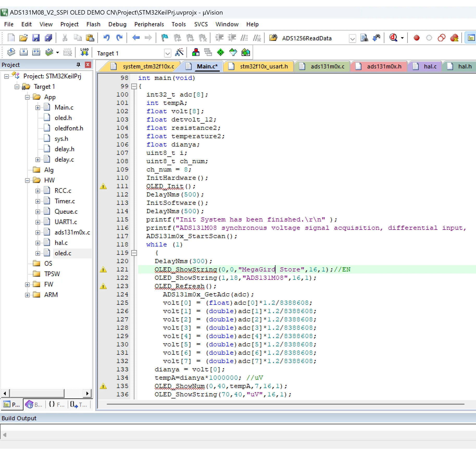The width and height of the screenshot is (476, 476).
Task: Insert a breakpoint with red dot icon
Action: [417, 38]
